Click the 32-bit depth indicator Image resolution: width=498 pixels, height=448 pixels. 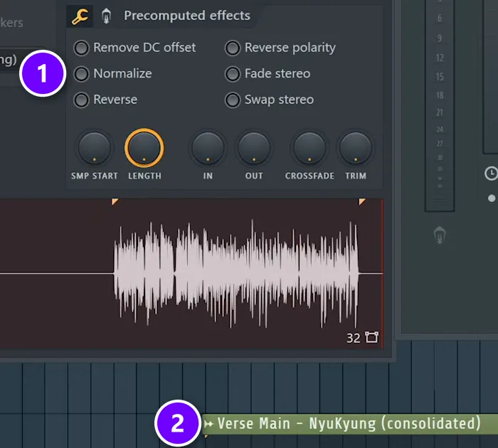tap(353, 338)
